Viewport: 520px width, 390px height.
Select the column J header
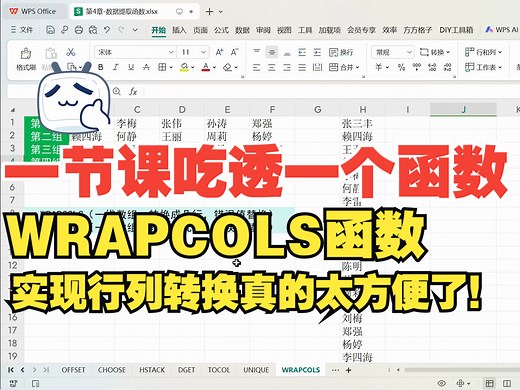click(x=463, y=109)
